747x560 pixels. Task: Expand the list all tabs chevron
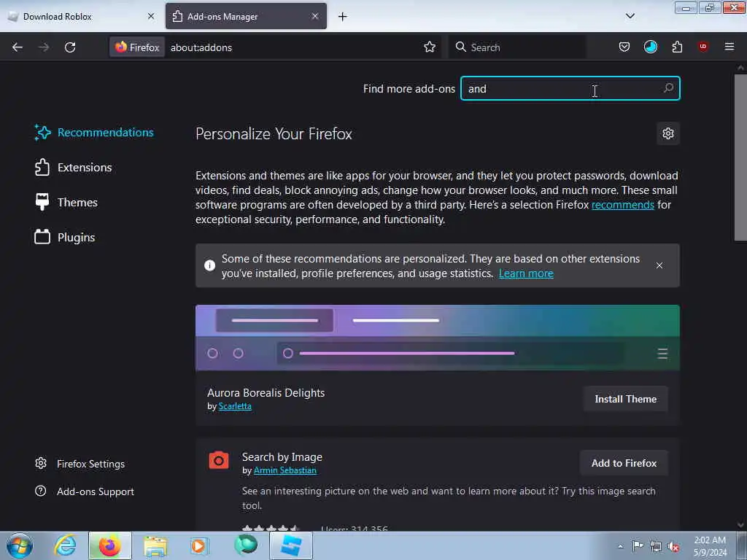tap(630, 16)
